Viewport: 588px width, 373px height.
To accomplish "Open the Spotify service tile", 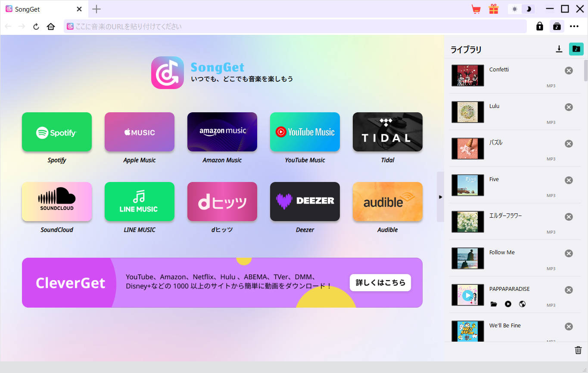I will tap(57, 132).
